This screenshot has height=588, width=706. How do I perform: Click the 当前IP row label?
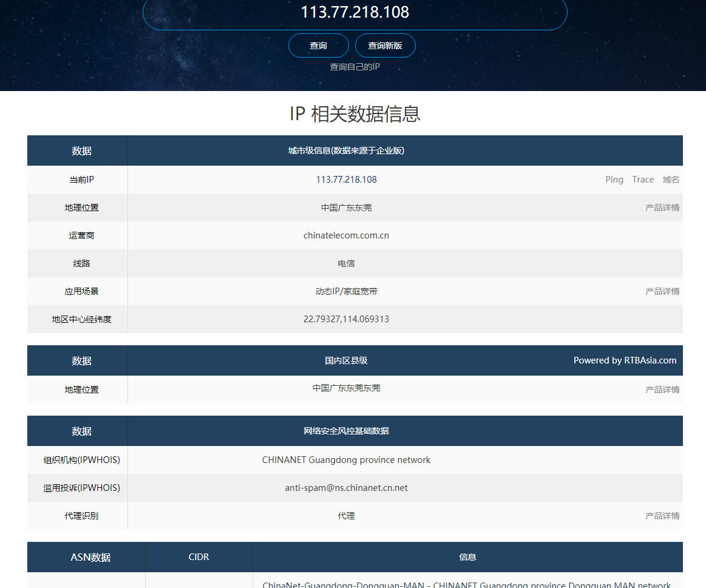81,180
